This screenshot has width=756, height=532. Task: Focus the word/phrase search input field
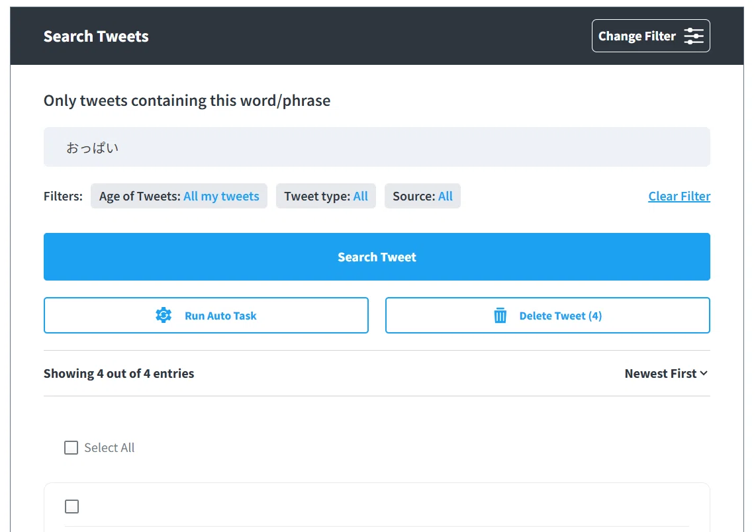377,147
